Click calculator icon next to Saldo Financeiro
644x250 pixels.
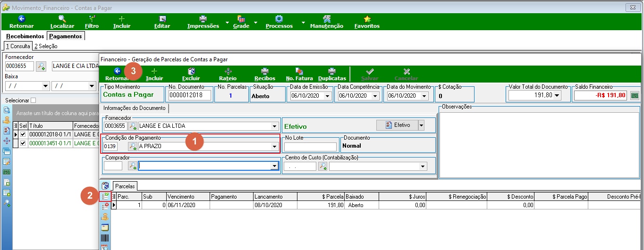(635, 96)
